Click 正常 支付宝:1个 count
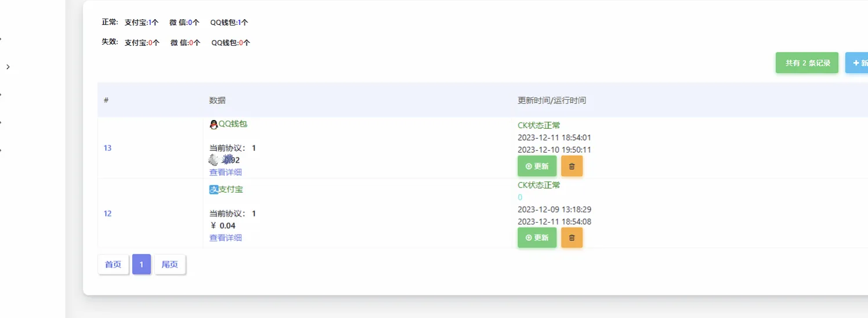This screenshot has height=318, width=868. (x=142, y=23)
